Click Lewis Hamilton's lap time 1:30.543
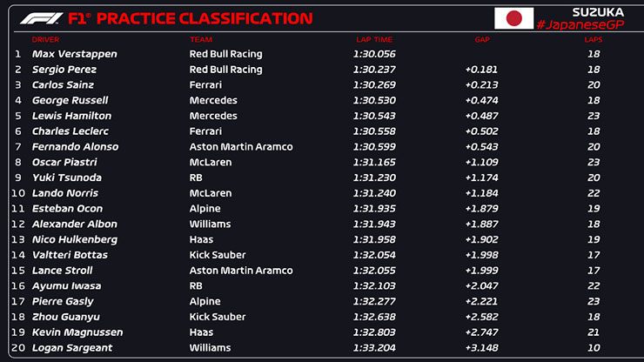Viewport: 644px width, 362px height. point(374,116)
